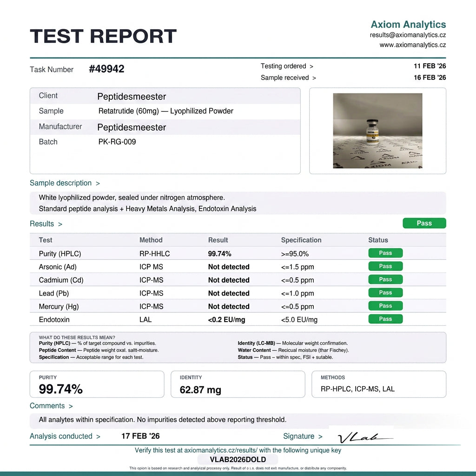The height and width of the screenshot is (476, 476).
Task: Click the Mercury (Hg) test name
Action: [59, 307]
